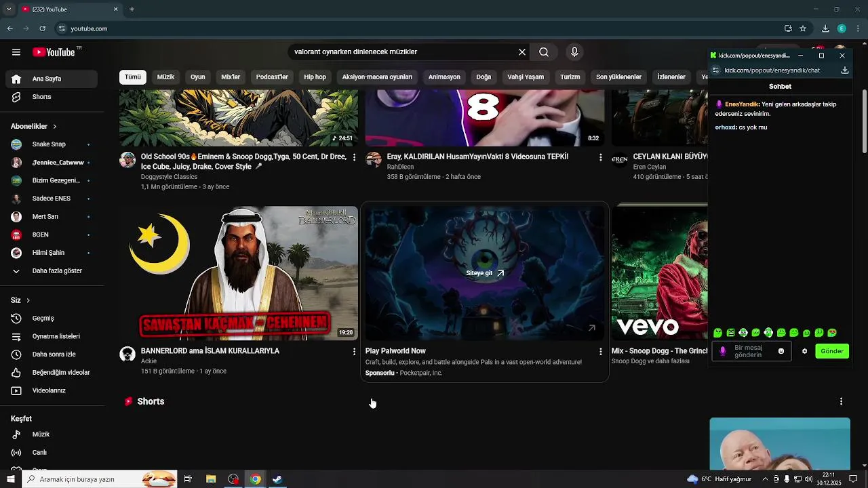Viewport: 868px width, 488px height.
Task: Open the more-options menu for the Eray KALDIRILAN video
Action: [600, 157]
